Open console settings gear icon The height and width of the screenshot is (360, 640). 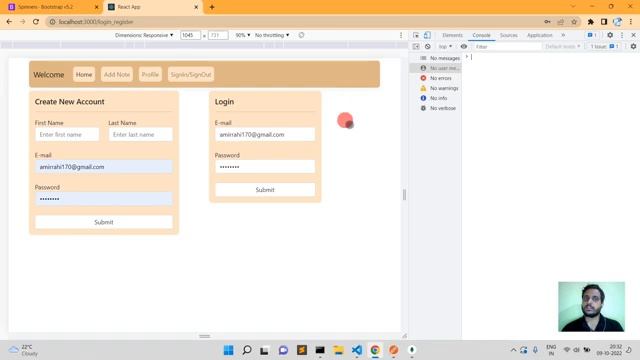point(633,47)
